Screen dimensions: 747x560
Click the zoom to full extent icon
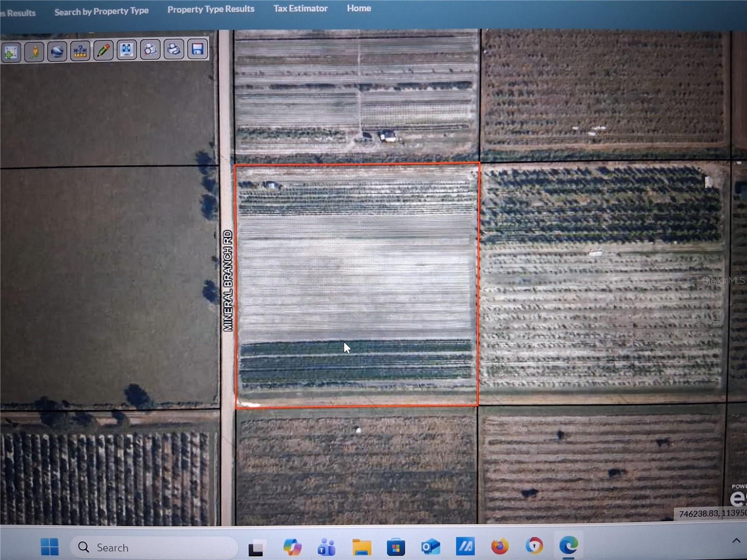[127, 49]
